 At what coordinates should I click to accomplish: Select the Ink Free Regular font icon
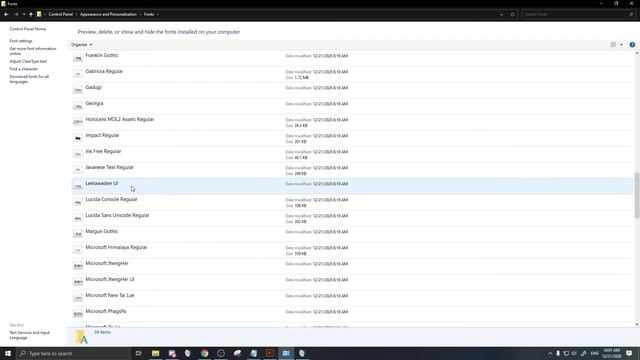coord(78,154)
